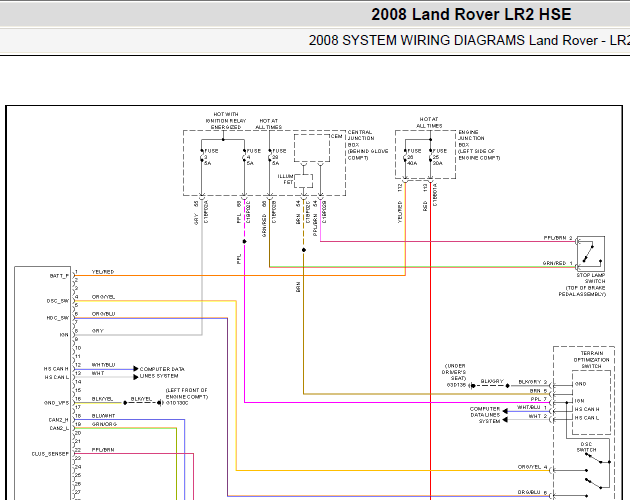Click 'WHT/BLU' wire label at pin 12

click(x=103, y=365)
